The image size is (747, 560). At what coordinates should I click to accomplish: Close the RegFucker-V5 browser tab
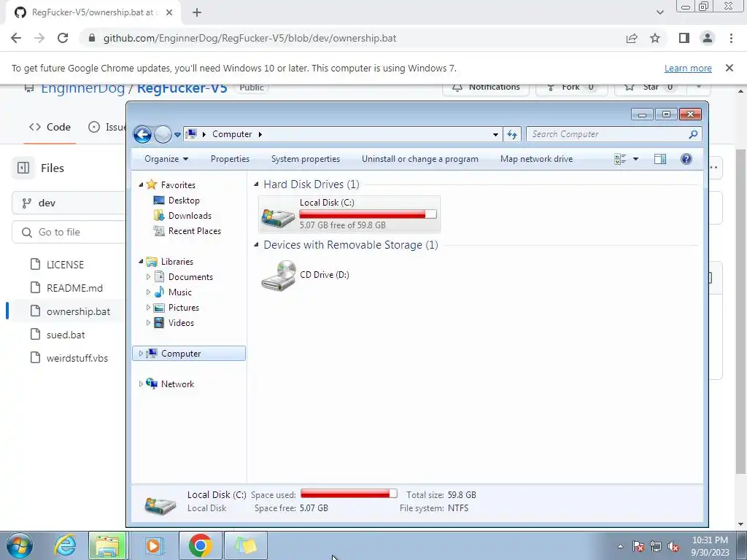pos(169,12)
